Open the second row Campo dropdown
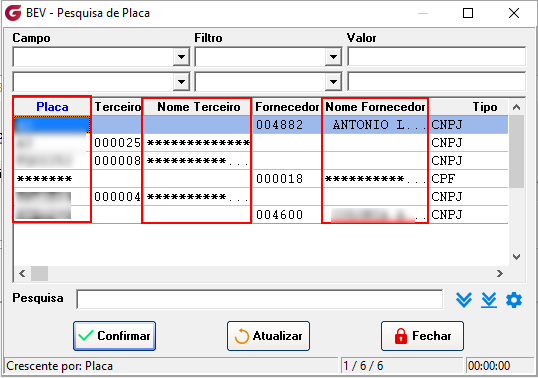This screenshot has height=378, width=538. pyautogui.click(x=181, y=82)
